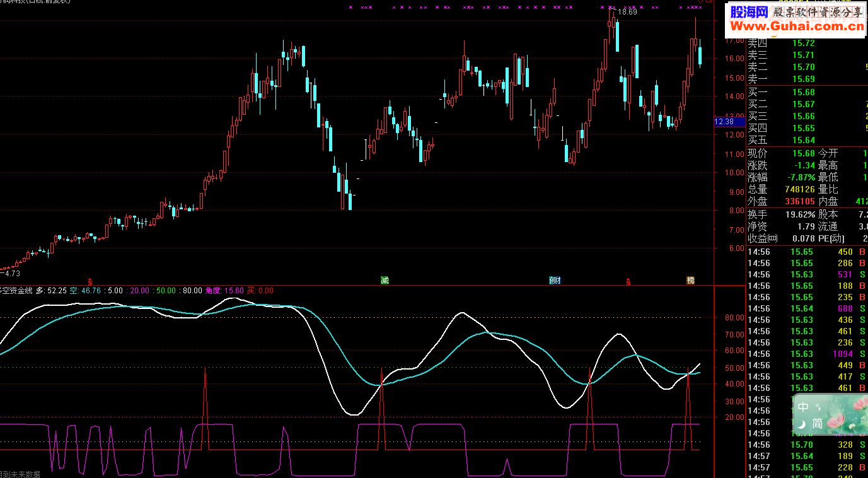Click the 内盘 label
The image size is (868, 478).
coord(828,201)
